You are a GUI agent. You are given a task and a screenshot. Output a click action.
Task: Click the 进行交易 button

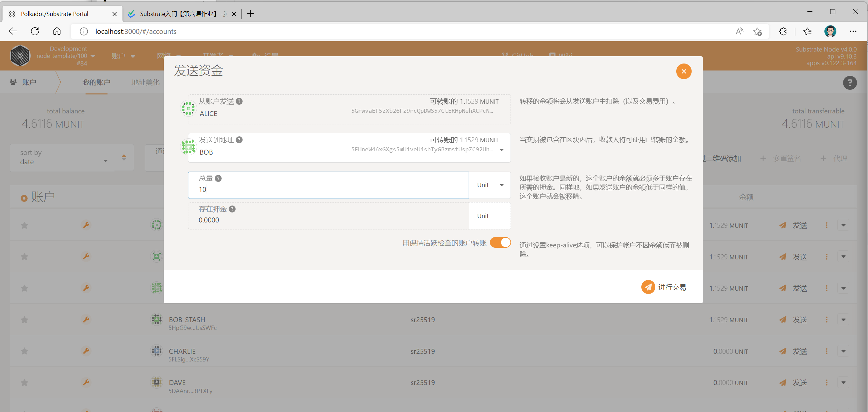click(x=664, y=287)
